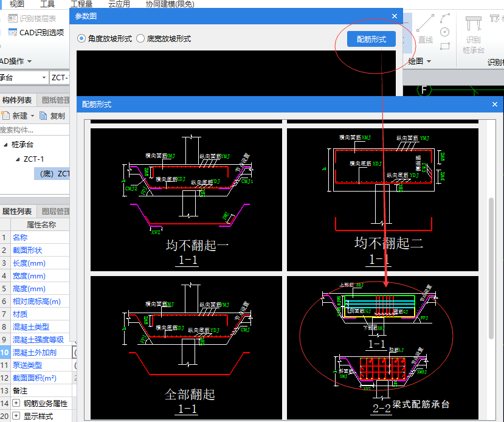Click the 搜索构件 search field
504x422 pixels.
pyautogui.click(x=35, y=130)
